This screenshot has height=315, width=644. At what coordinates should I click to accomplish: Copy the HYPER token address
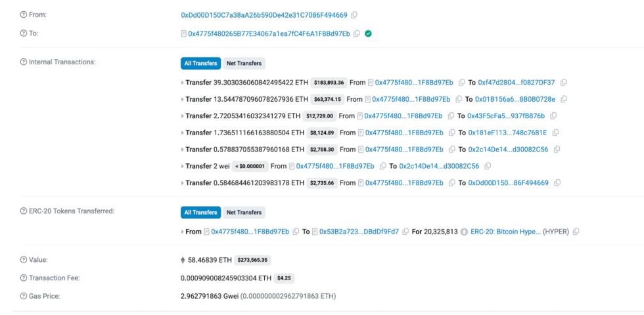click(x=576, y=232)
